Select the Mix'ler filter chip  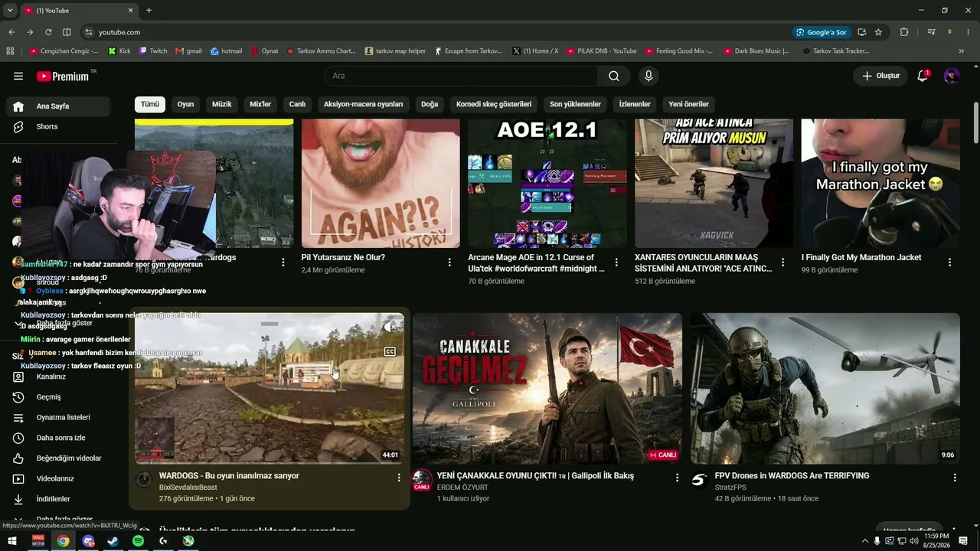260,104
